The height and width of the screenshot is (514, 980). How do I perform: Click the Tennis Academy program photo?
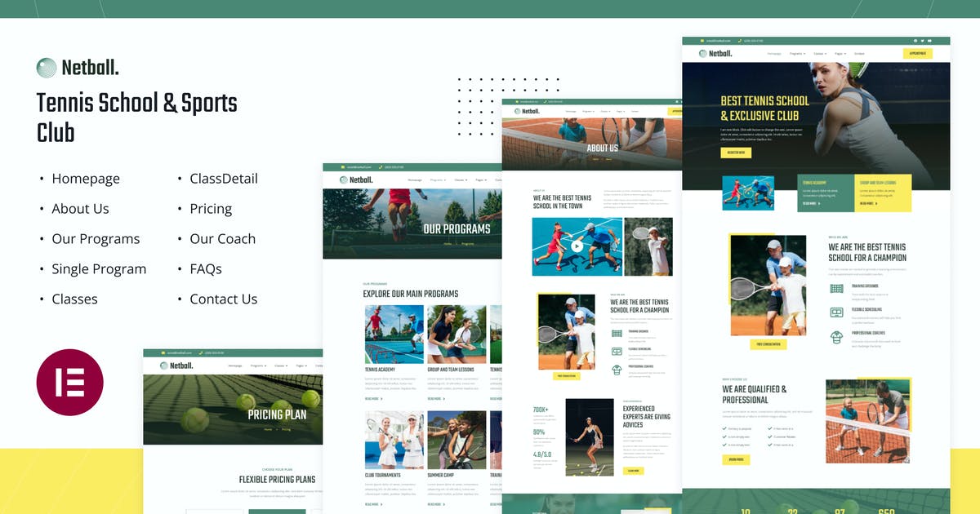[x=394, y=335]
